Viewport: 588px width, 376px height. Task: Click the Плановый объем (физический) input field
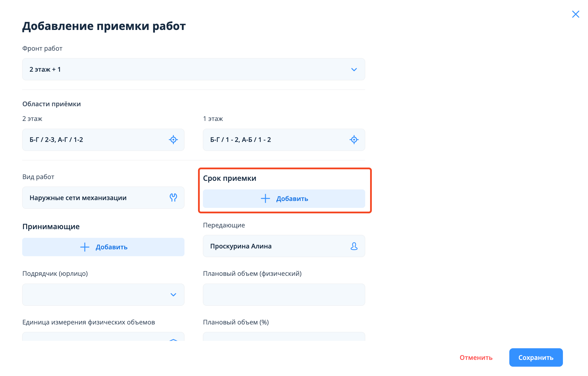point(284,295)
